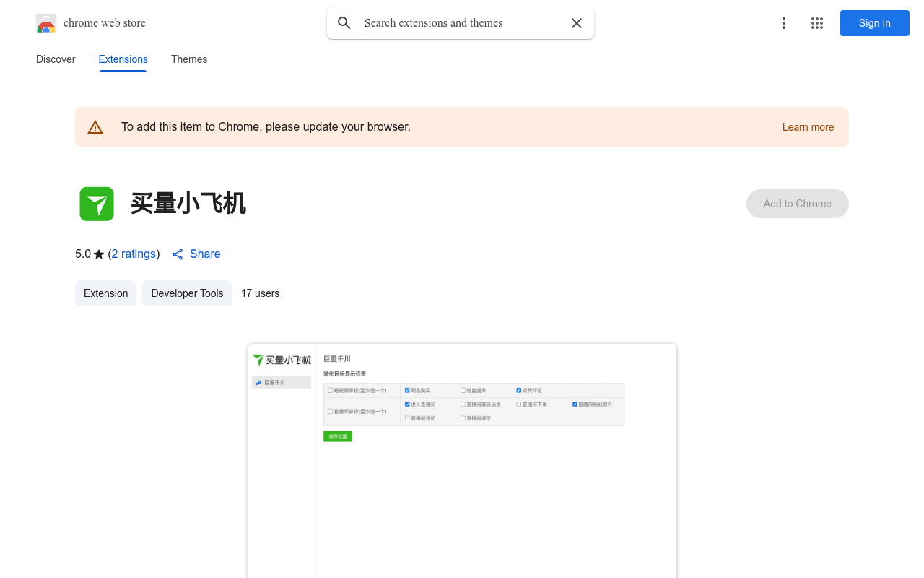Open the Learn more link

(x=808, y=127)
